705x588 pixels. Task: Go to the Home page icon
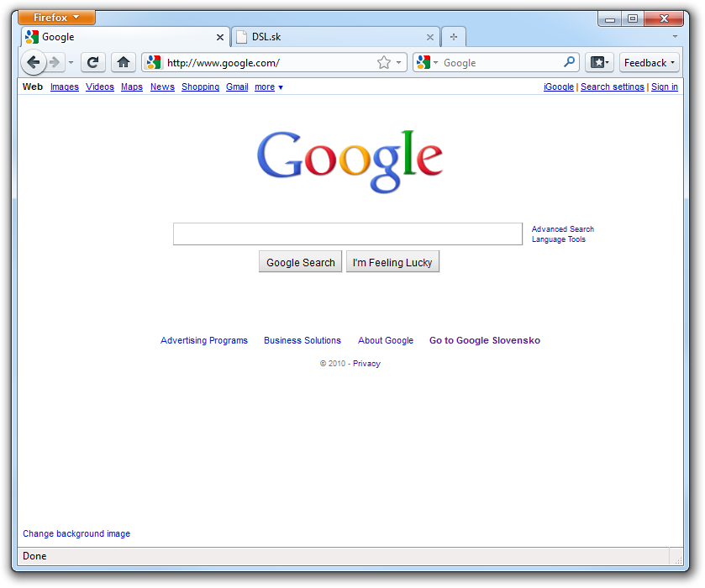pos(124,62)
